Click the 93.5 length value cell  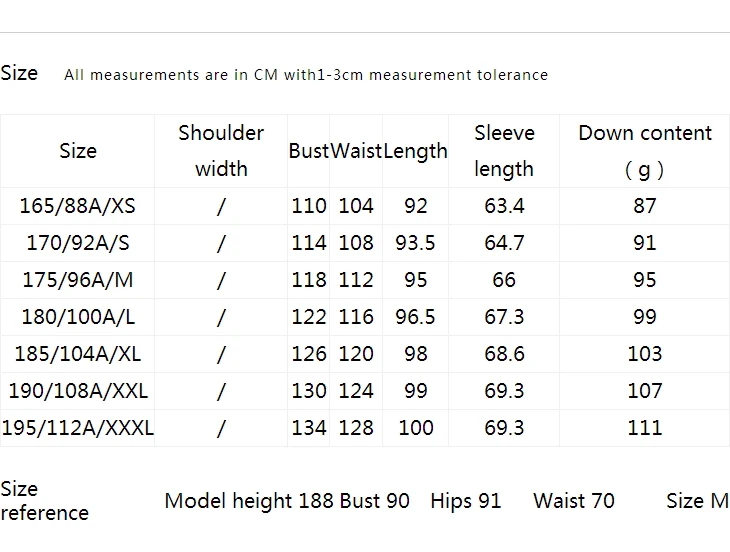415,243
